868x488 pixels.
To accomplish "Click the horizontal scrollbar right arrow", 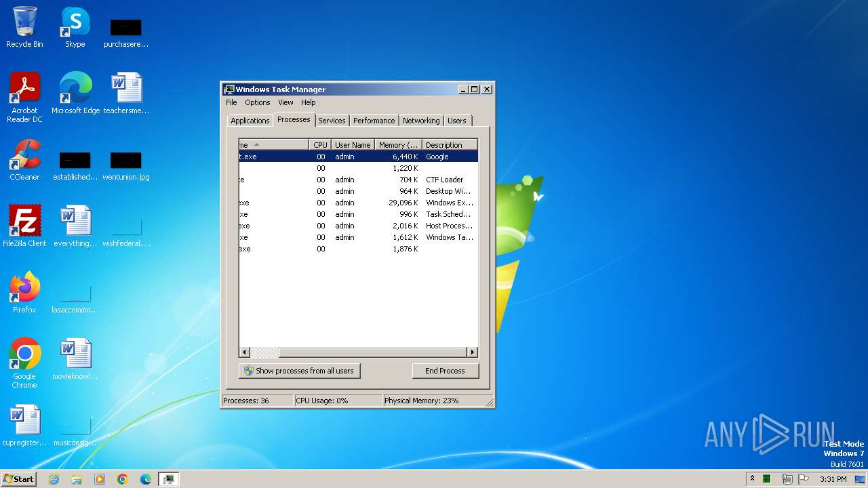I will [x=473, y=352].
